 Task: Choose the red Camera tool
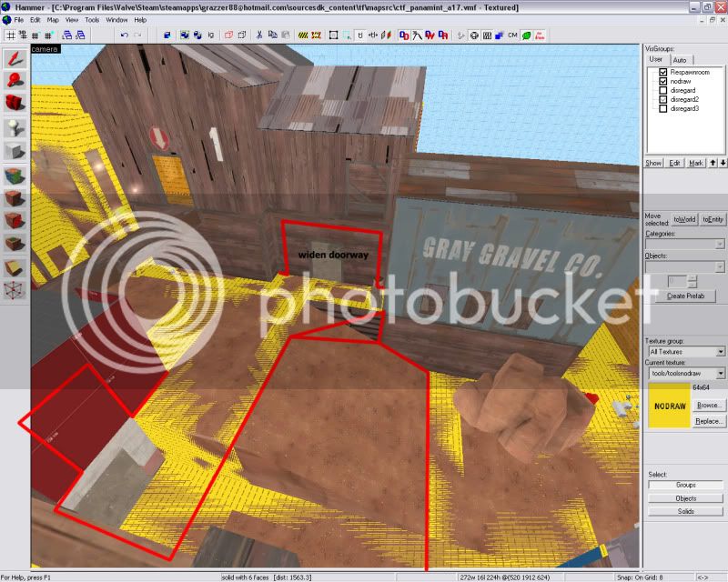click(x=15, y=103)
